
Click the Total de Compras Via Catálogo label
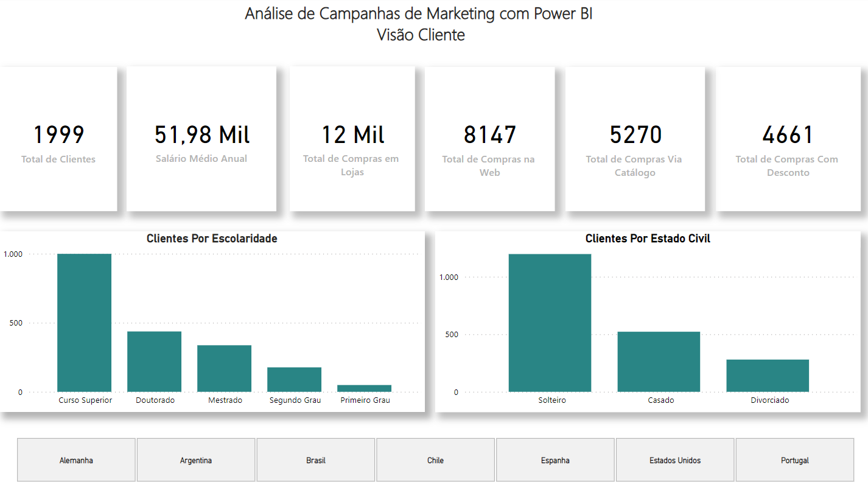[x=634, y=166]
